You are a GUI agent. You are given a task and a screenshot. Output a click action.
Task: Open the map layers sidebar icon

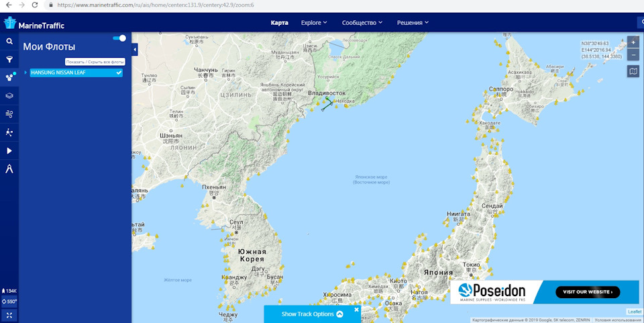[9, 95]
